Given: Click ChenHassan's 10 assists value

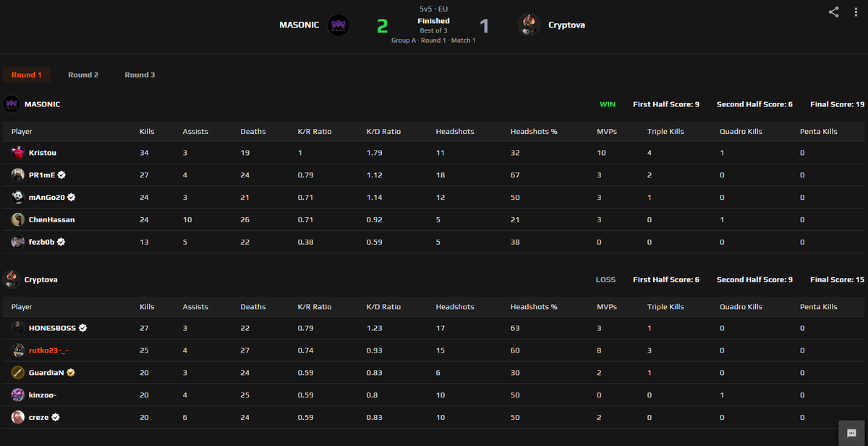Looking at the screenshot, I should tap(187, 219).
